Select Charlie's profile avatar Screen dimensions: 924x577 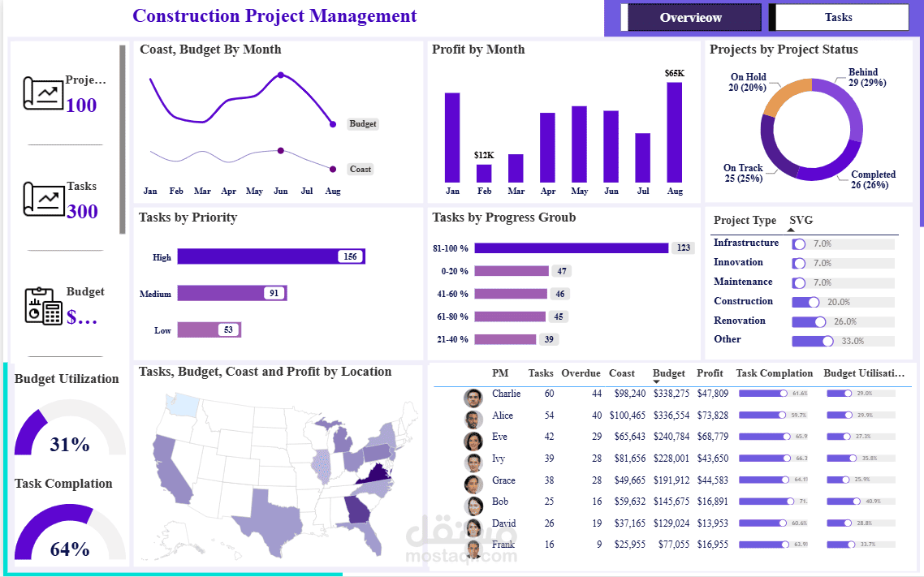point(473,398)
